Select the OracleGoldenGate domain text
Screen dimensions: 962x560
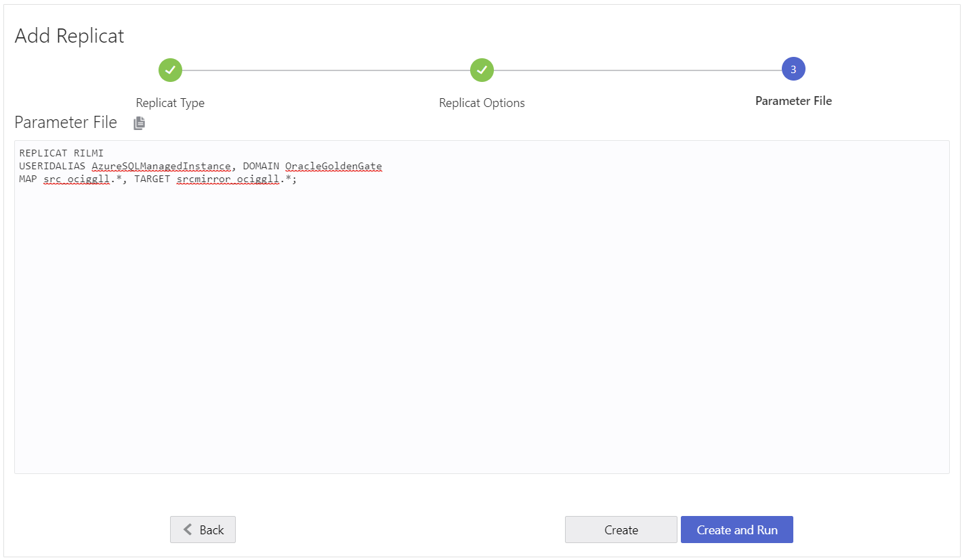pyautogui.click(x=333, y=166)
